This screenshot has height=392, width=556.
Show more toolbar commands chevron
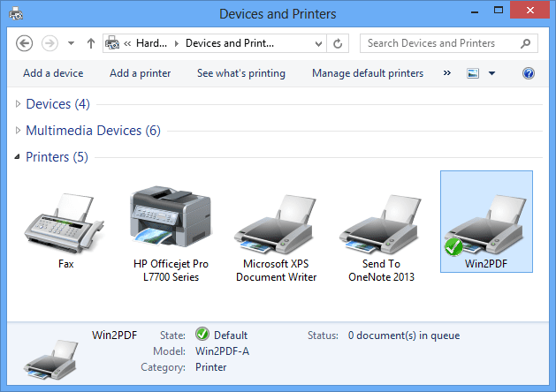click(447, 73)
